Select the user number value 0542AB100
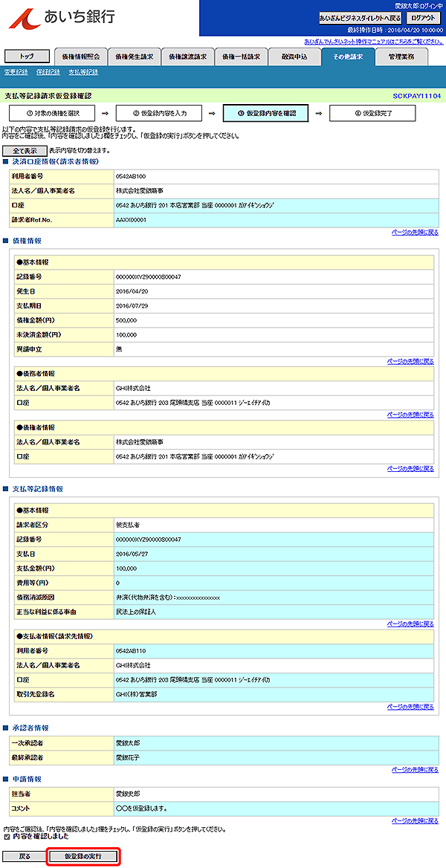This screenshot has height=868, width=446. tap(131, 177)
